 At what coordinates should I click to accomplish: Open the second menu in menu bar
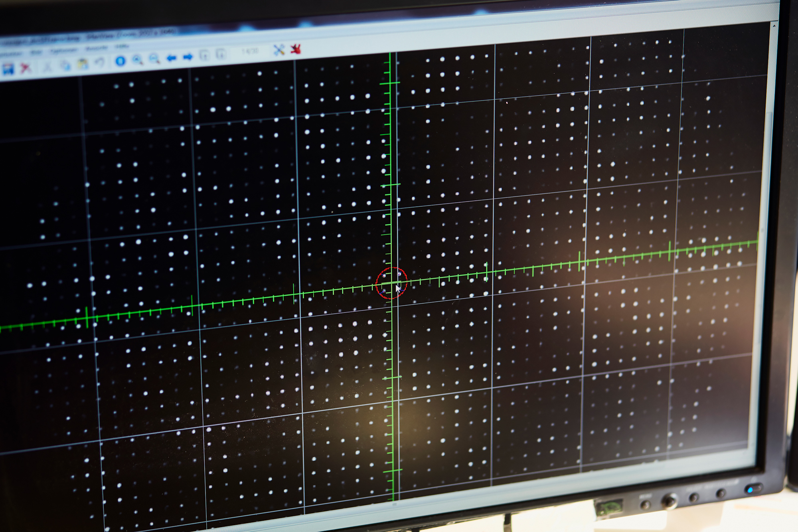(x=36, y=52)
